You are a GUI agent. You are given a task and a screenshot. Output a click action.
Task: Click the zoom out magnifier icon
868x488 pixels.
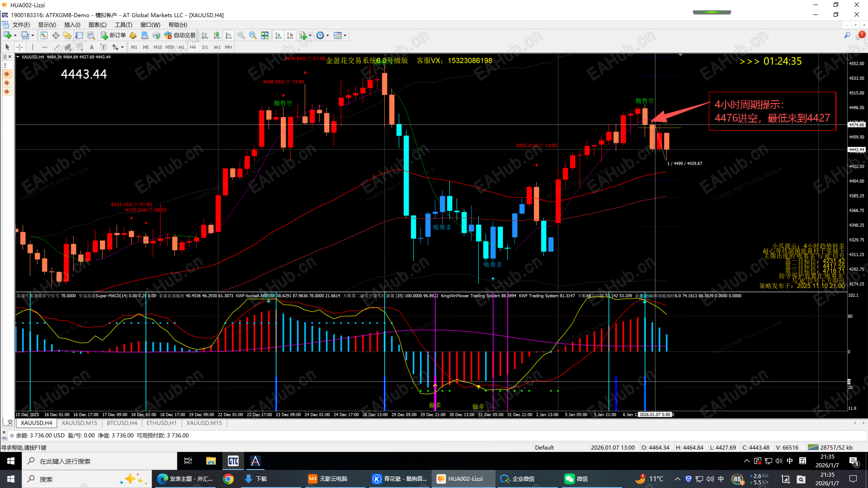(253, 35)
